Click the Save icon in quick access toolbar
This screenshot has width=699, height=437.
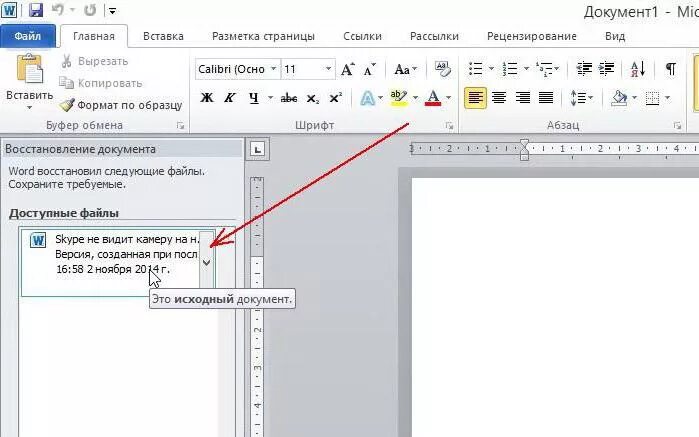(x=35, y=10)
